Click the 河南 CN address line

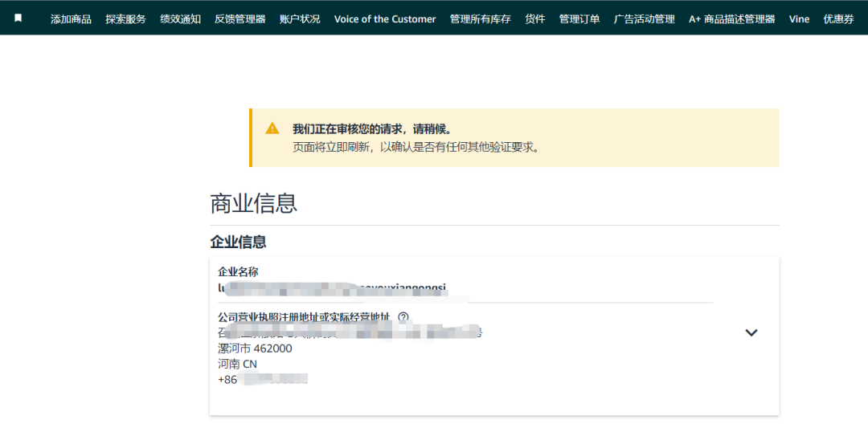click(237, 364)
